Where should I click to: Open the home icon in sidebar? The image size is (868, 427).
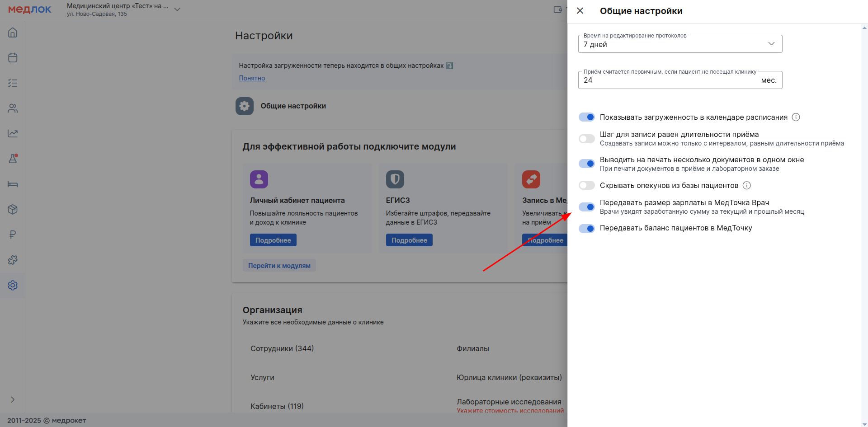pyautogui.click(x=13, y=33)
